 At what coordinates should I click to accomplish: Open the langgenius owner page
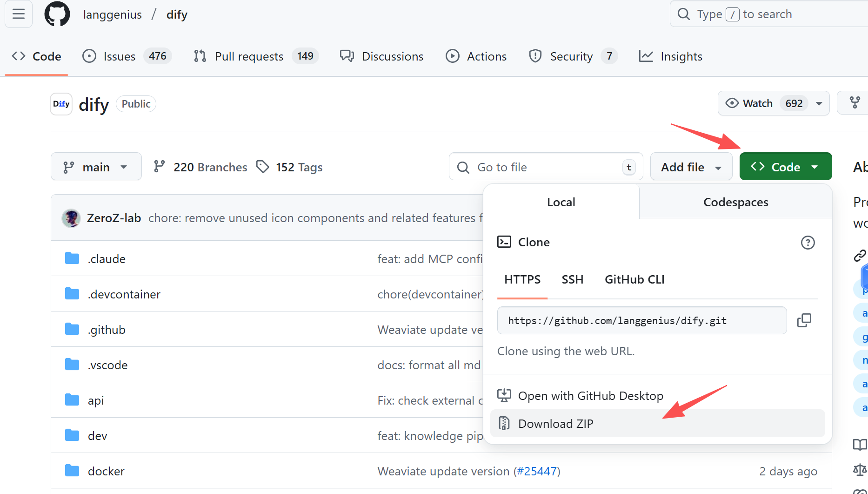coord(113,14)
